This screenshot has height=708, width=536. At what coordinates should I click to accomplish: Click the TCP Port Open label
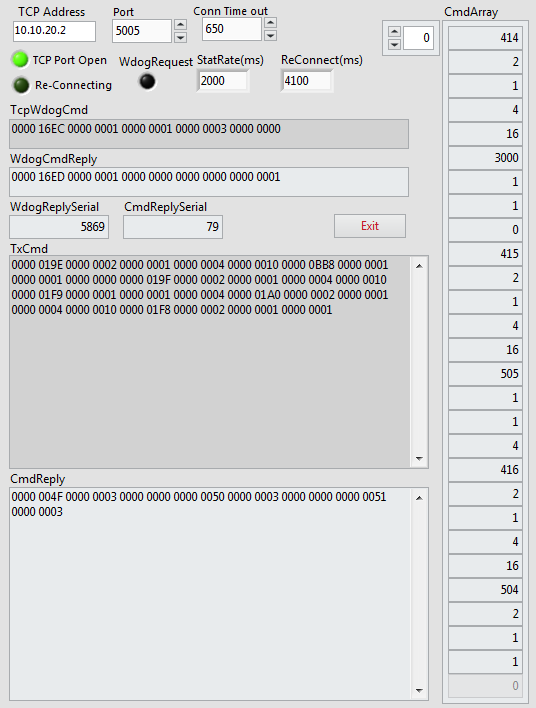coord(70,60)
